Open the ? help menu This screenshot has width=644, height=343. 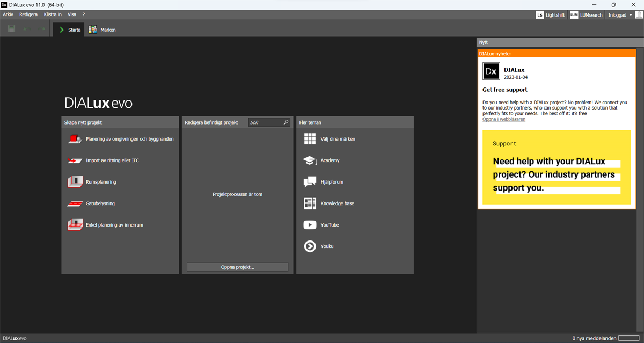pos(84,14)
